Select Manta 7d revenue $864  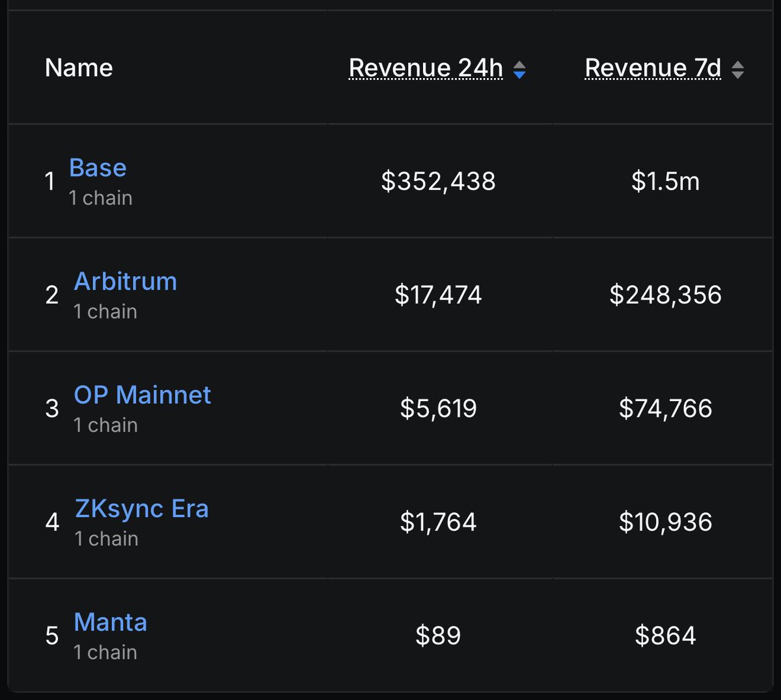(666, 636)
